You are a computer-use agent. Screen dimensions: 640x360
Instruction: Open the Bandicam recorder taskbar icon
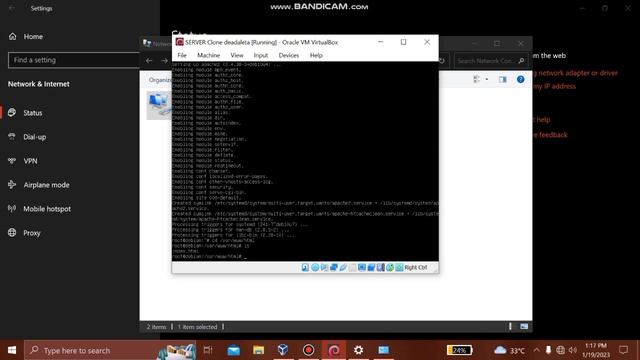coord(309,350)
